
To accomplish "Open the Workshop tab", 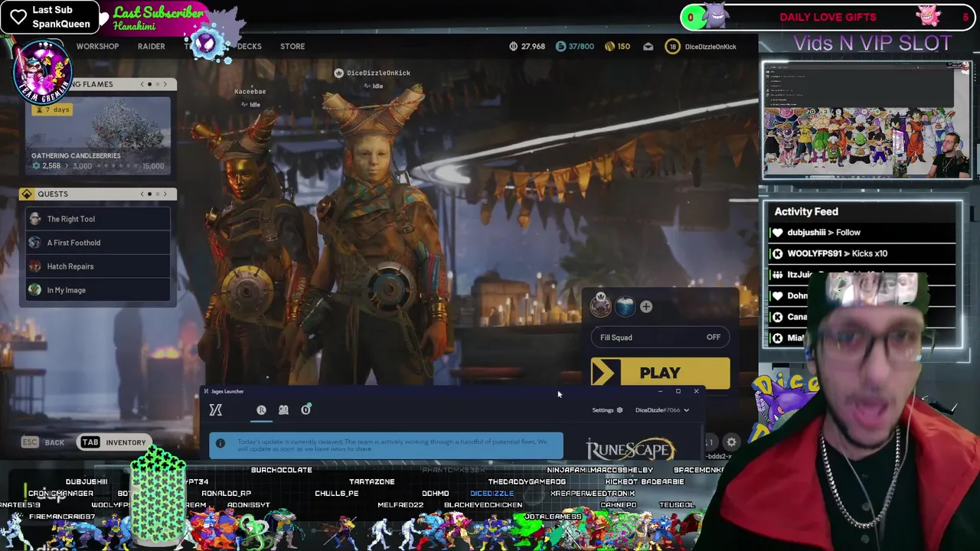I will (97, 47).
